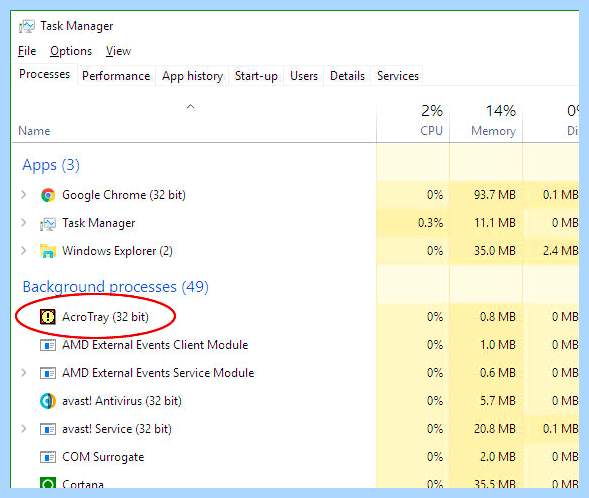Click the Windows Explorer folder icon
The height and width of the screenshot is (498, 589).
click(48, 251)
